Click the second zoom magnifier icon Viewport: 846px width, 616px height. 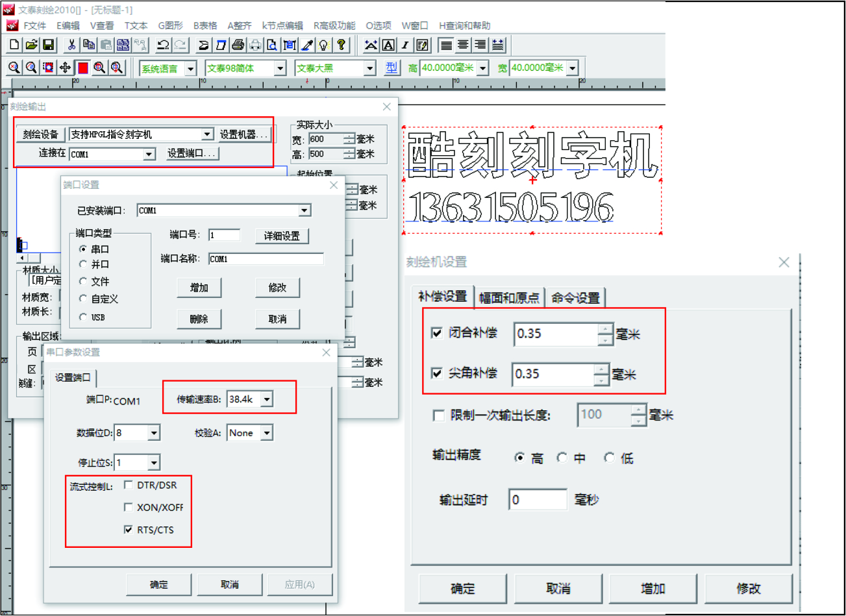coord(31,68)
